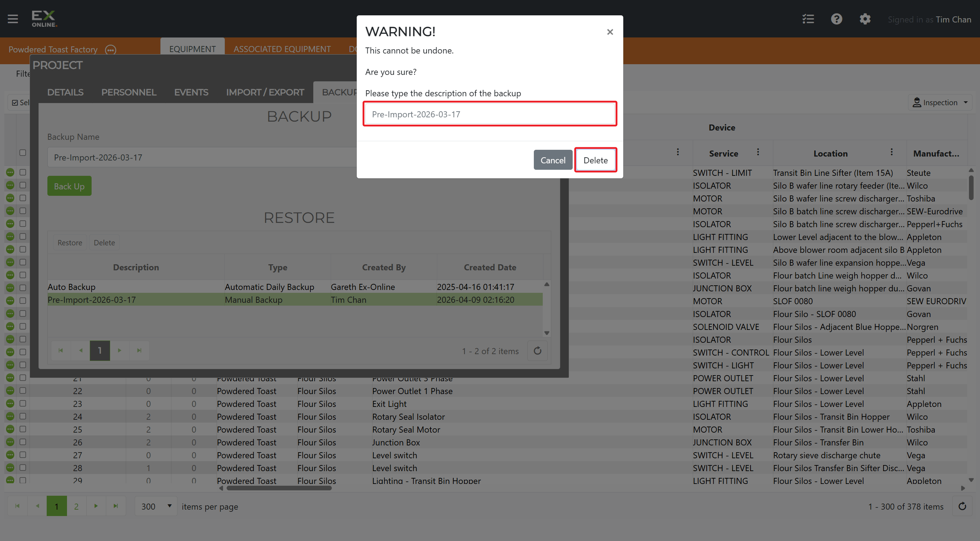Click the EX Online logo

tap(45, 19)
